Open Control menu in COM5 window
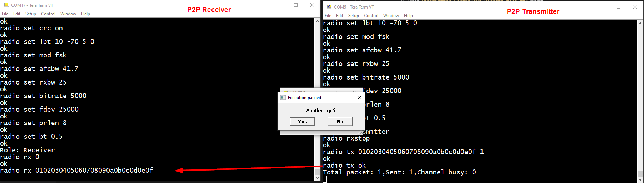The height and width of the screenshot is (183, 644). pos(371,16)
